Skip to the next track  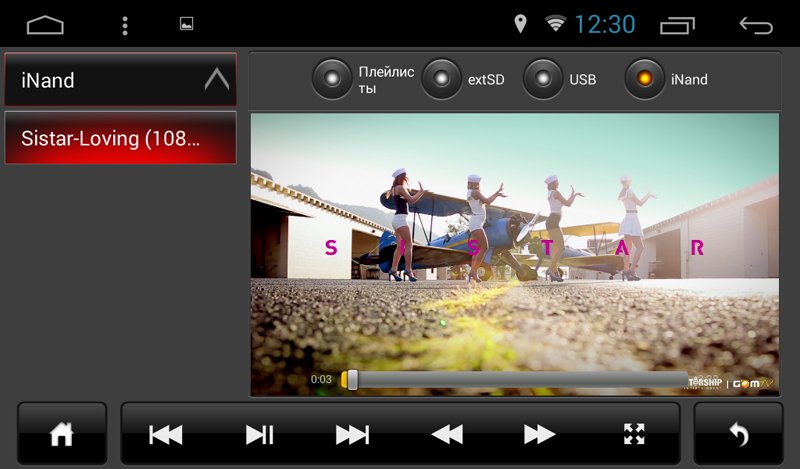point(353,435)
